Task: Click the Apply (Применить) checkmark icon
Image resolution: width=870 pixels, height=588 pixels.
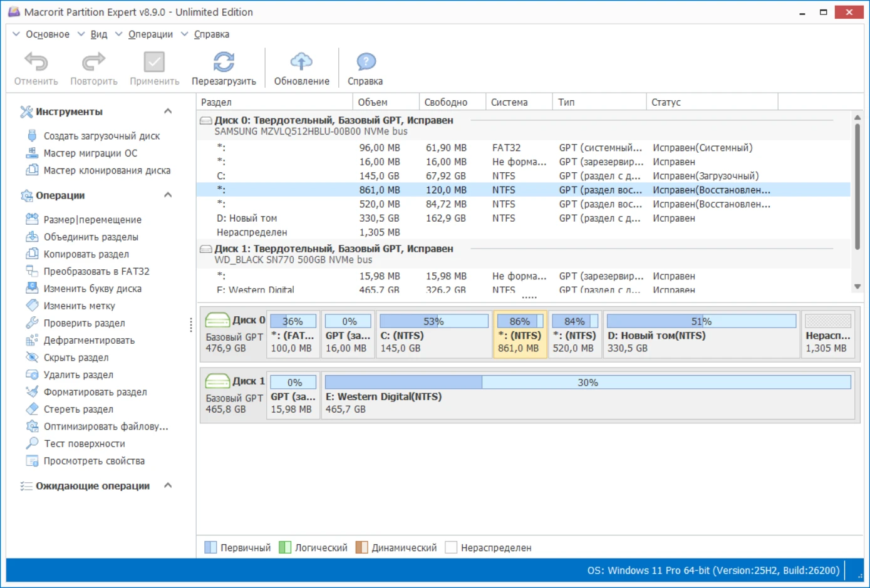Action: coord(154,63)
